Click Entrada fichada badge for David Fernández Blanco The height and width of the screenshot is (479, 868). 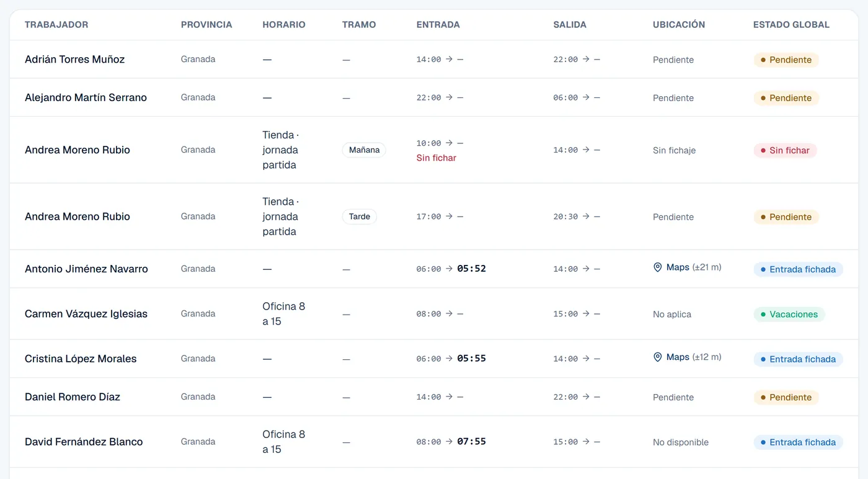click(x=799, y=442)
